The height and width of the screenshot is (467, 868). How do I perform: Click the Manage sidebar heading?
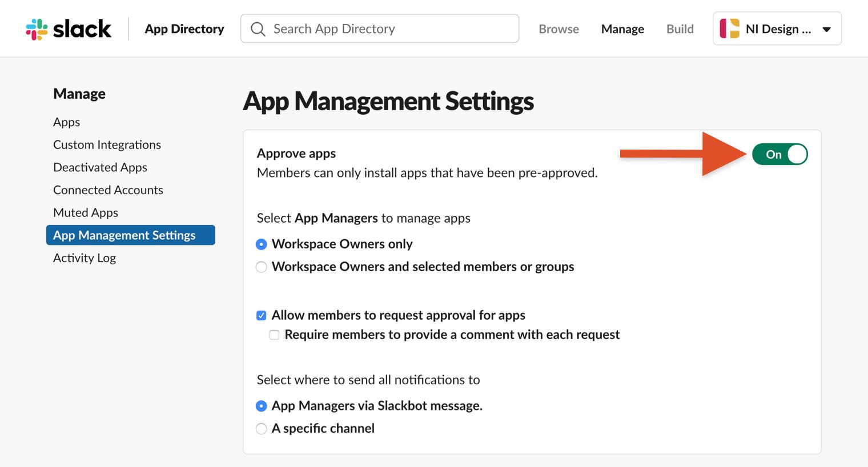coord(79,94)
